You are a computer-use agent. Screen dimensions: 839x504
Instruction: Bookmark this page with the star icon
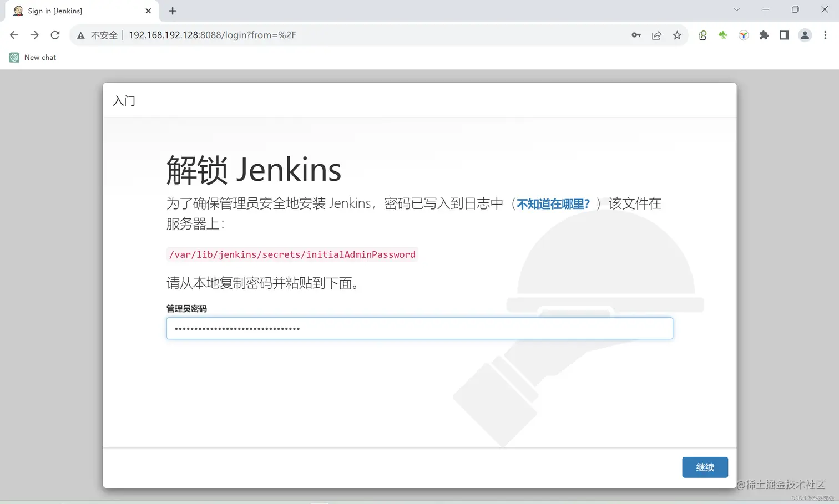tap(677, 35)
